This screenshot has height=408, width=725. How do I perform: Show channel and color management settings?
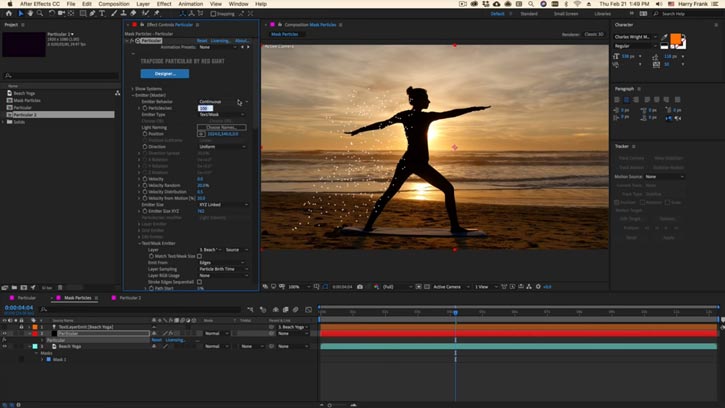376,287
